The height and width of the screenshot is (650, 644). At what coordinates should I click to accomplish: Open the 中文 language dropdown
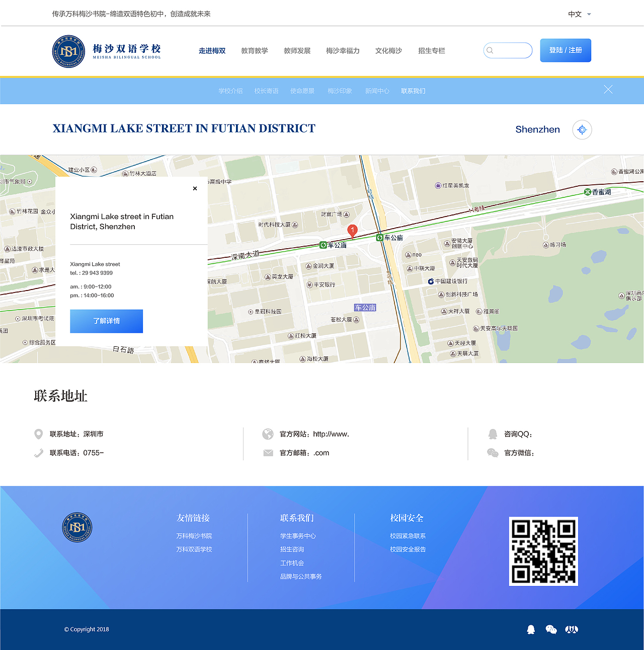[x=579, y=14]
